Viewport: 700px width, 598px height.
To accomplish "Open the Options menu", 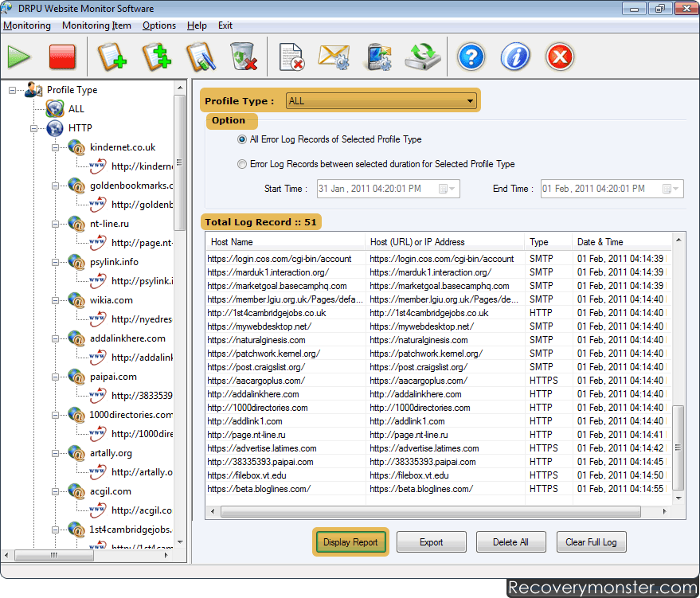I will 159,25.
